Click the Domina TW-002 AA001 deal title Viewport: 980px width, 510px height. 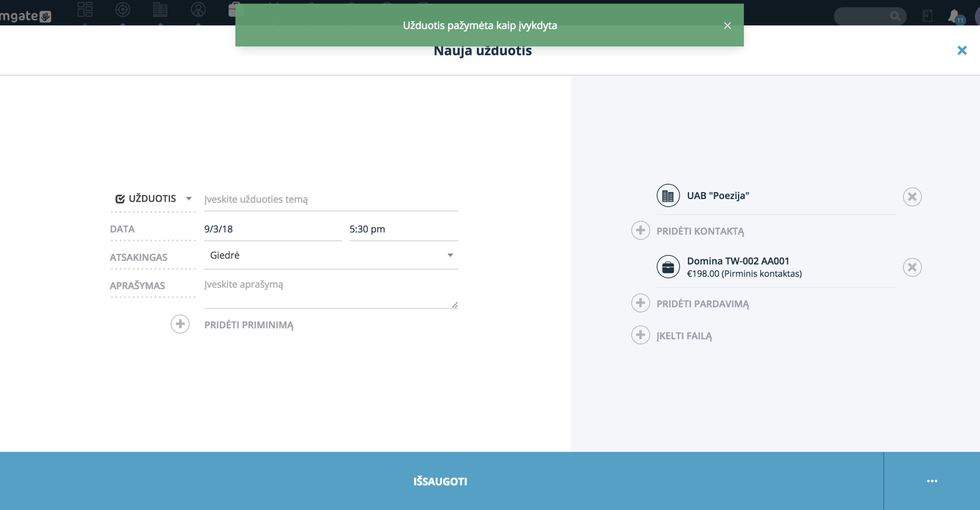(x=738, y=261)
